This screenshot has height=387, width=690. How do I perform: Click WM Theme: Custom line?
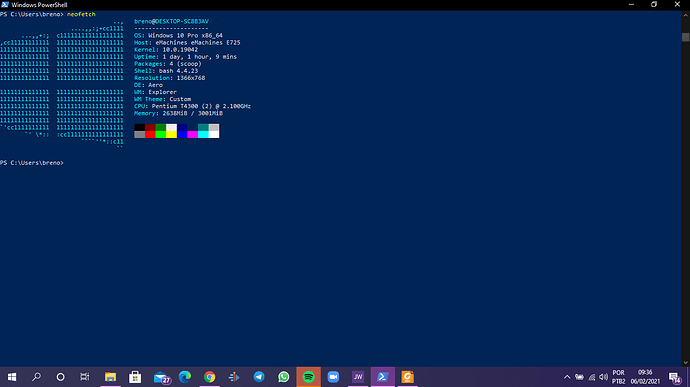coord(163,99)
